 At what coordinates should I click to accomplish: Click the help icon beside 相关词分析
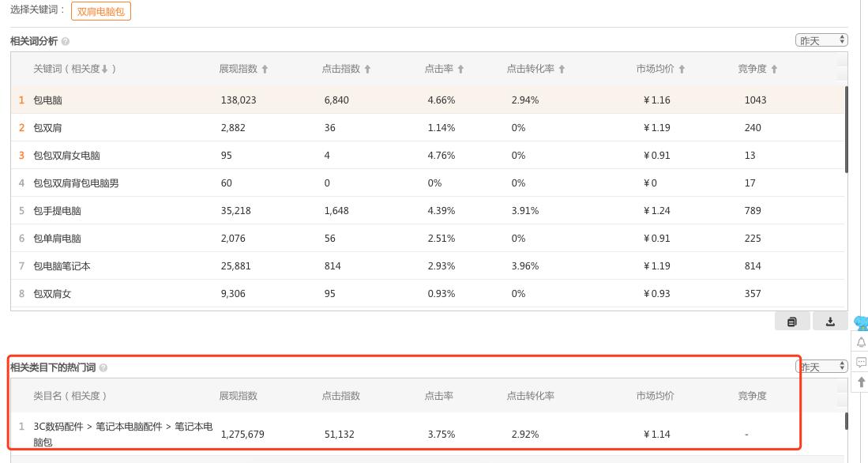pyautogui.click(x=66, y=41)
